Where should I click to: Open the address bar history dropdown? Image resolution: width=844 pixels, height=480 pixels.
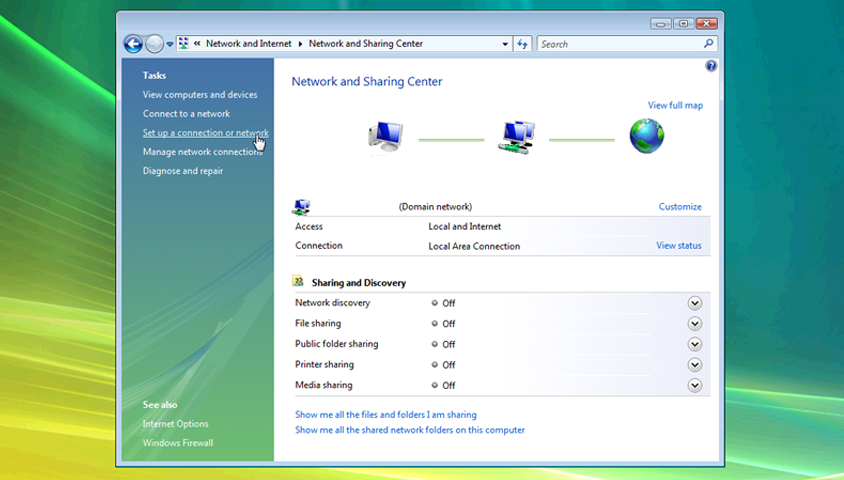point(505,44)
